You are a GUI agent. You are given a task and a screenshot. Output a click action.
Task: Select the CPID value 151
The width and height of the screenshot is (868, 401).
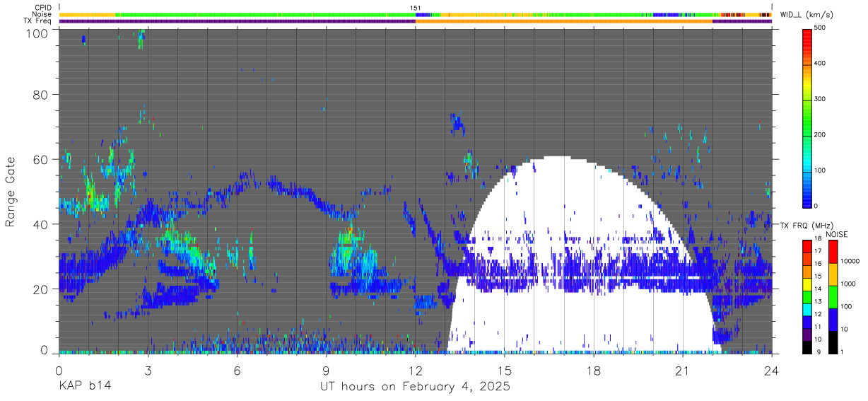(416, 8)
